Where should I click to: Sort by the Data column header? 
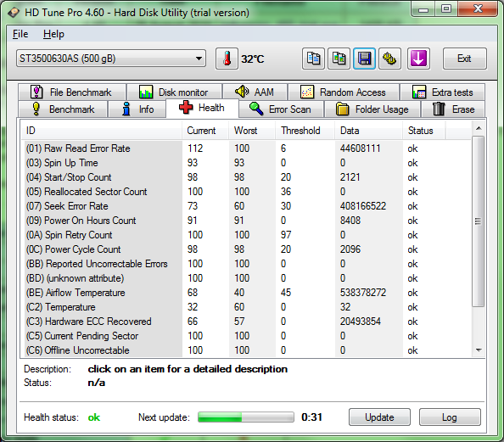tap(369, 131)
